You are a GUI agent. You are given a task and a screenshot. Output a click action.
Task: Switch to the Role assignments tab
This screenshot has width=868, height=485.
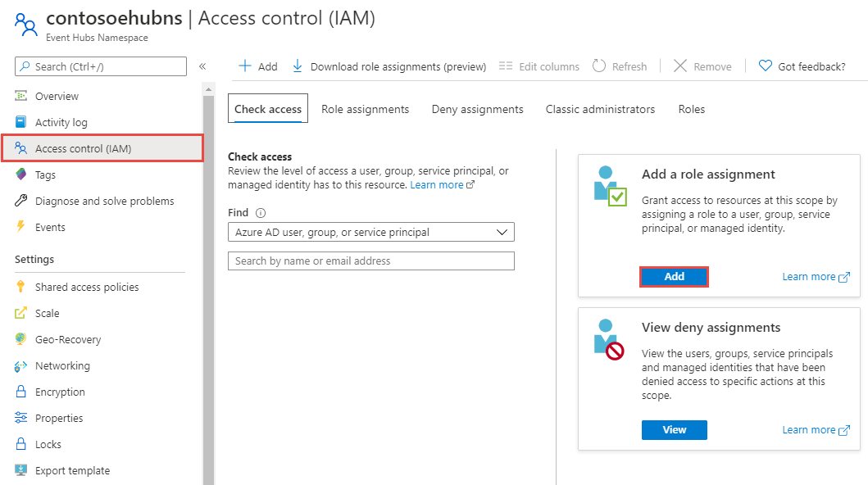(x=366, y=110)
